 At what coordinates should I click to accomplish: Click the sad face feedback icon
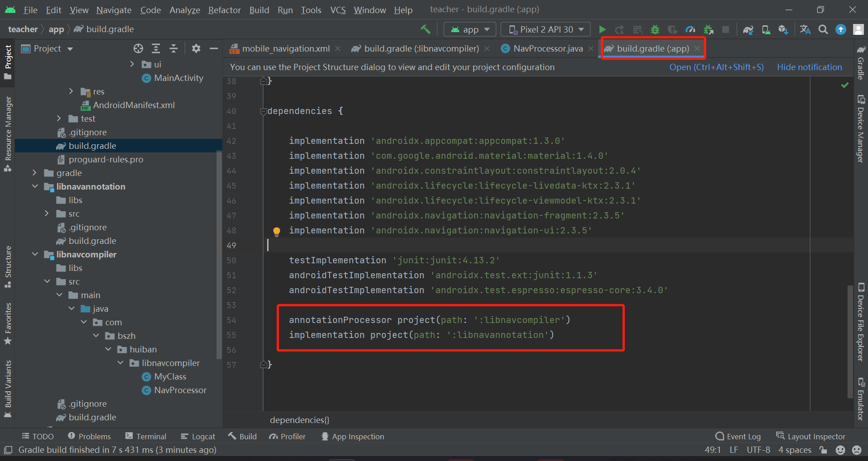857,450
